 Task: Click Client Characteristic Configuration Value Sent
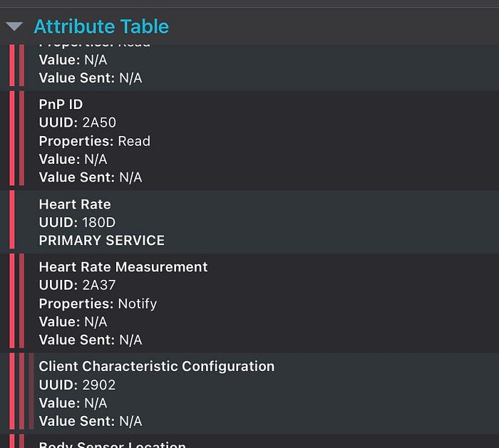pyautogui.click(x=91, y=422)
